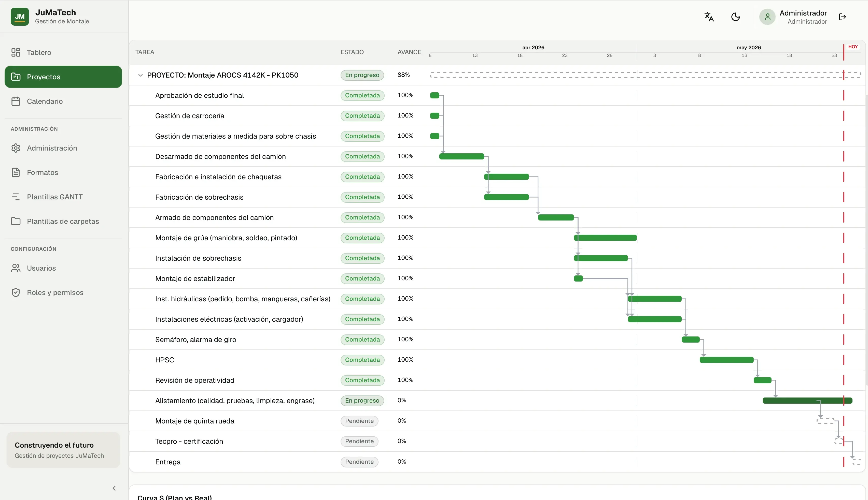Screen dimensions: 868x500
Task: Select task Instalaciones eléctricas
Action: (x=229, y=319)
